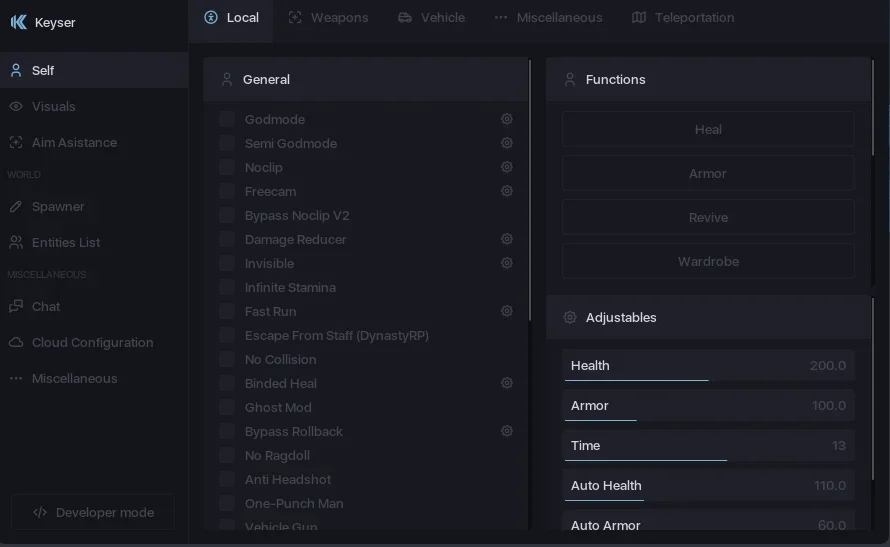Viewport: 890px width, 547px height.
Task: Configure Damage Reducer via its gear icon
Action: click(x=507, y=239)
